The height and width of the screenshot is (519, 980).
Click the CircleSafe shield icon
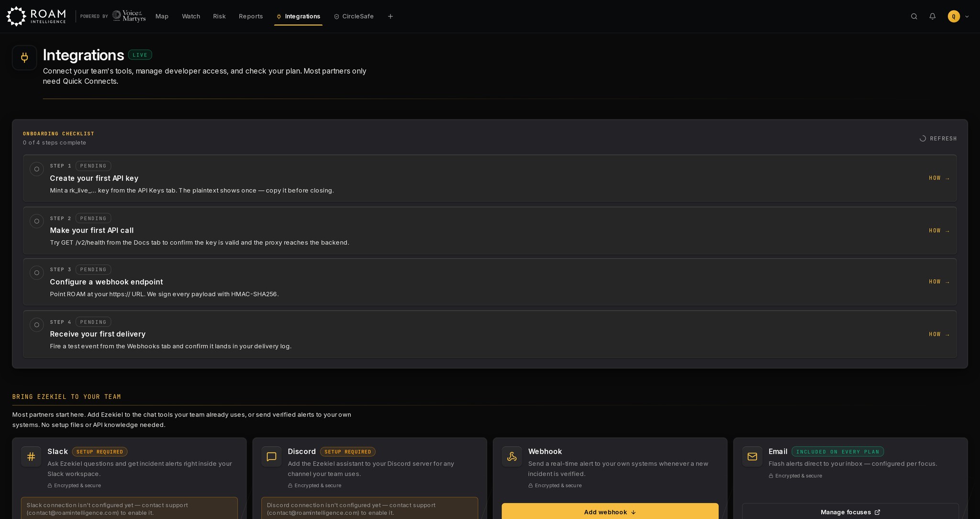pos(336,17)
